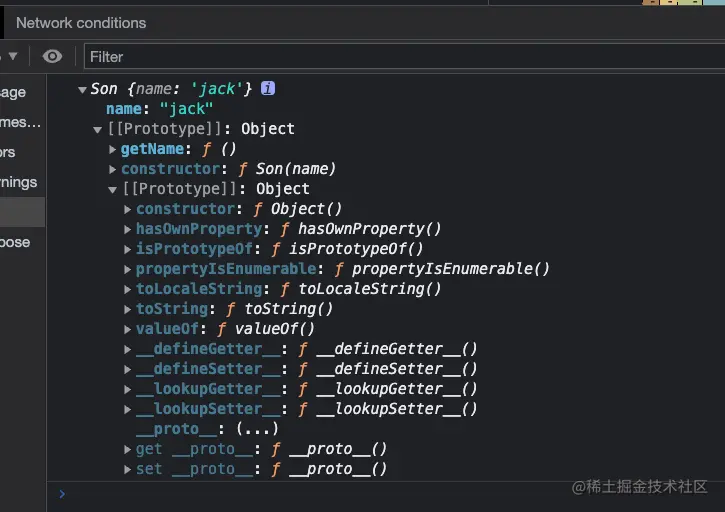Image resolution: width=725 pixels, height=512 pixels.
Task: Collapse the first [[Prototype]]: Object node
Action: click(x=97, y=130)
